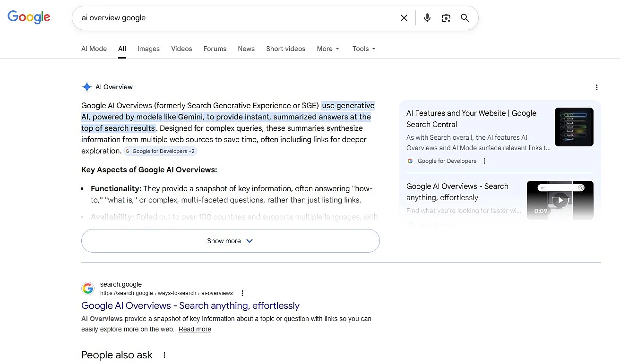620x364 pixels.
Task: Click the search.google result favicon
Action: [88, 288]
